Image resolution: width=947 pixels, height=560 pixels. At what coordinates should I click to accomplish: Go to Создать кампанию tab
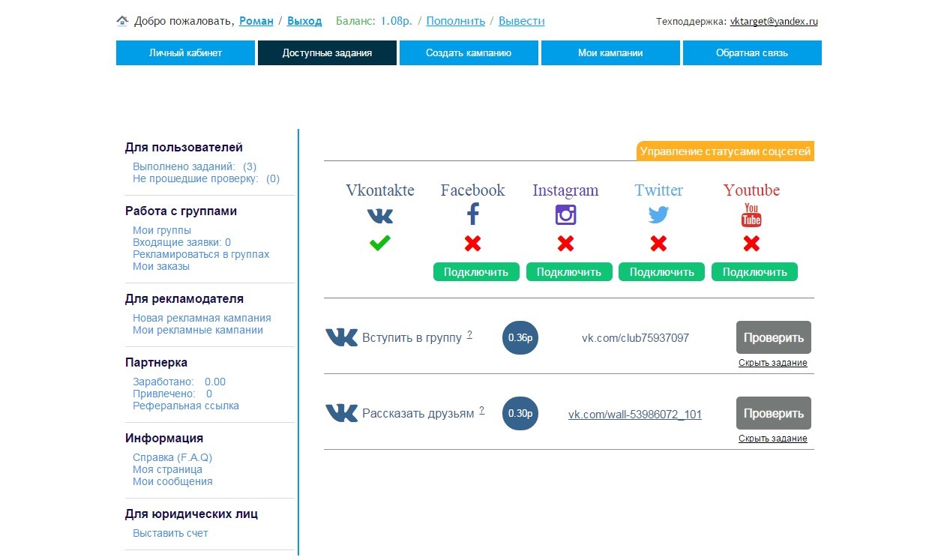click(469, 52)
